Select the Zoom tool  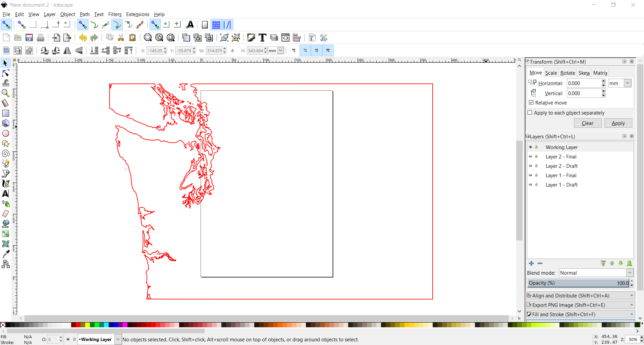pos(6,93)
